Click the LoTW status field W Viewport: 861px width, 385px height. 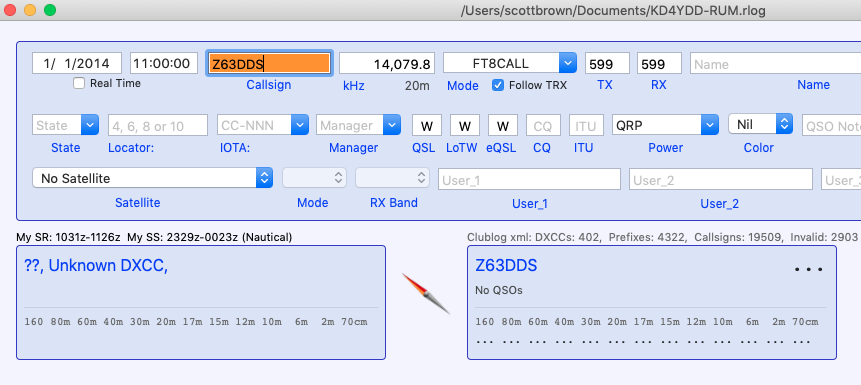[465, 125]
